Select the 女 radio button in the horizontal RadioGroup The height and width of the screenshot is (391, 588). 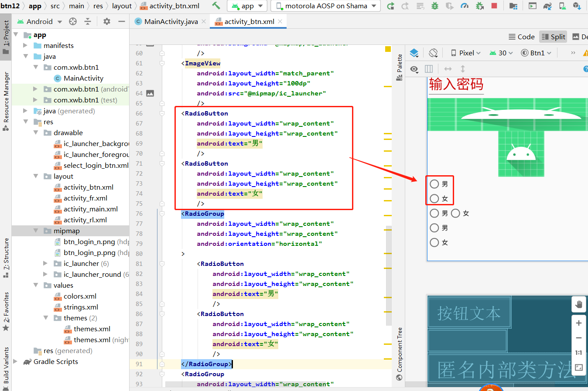[456, 213]
